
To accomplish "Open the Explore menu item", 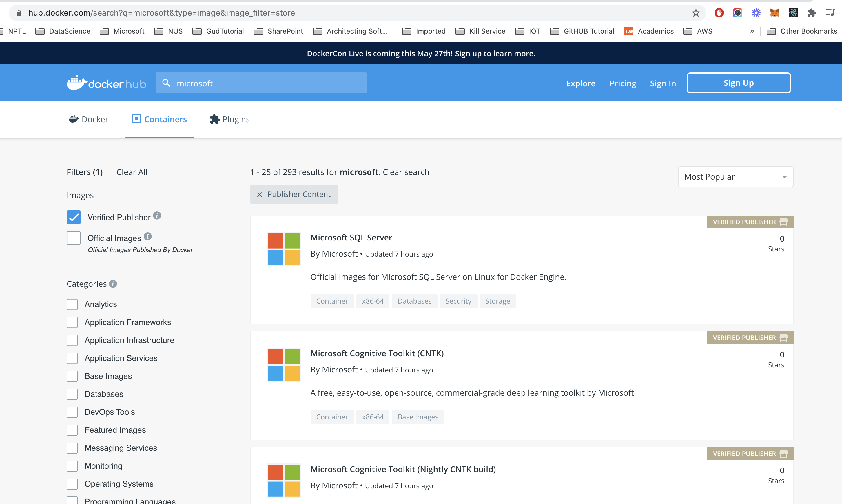I will click(580, 83).
